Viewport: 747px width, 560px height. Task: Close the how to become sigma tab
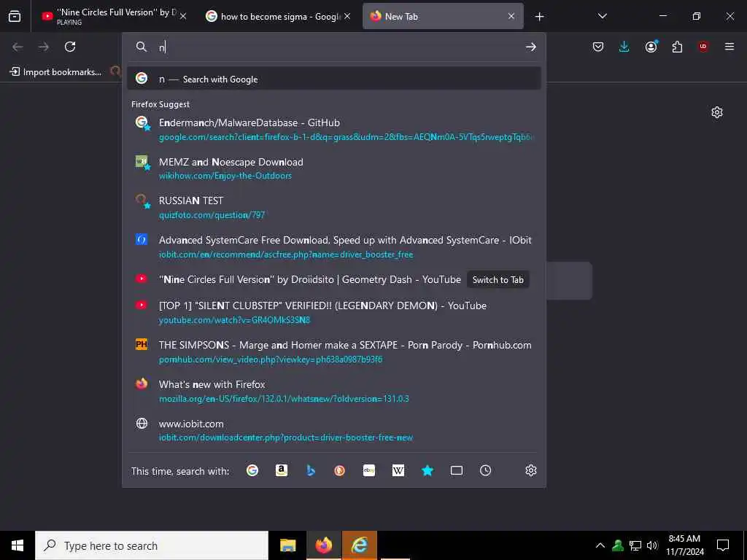point(347,16)
